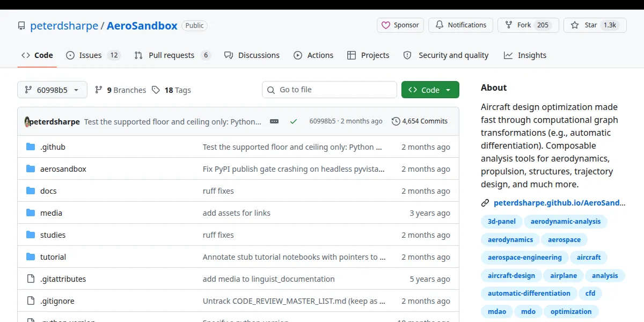Screen dimensions: 644x322
Task: Open the green Code dropdown button
Action: point(430,90)
